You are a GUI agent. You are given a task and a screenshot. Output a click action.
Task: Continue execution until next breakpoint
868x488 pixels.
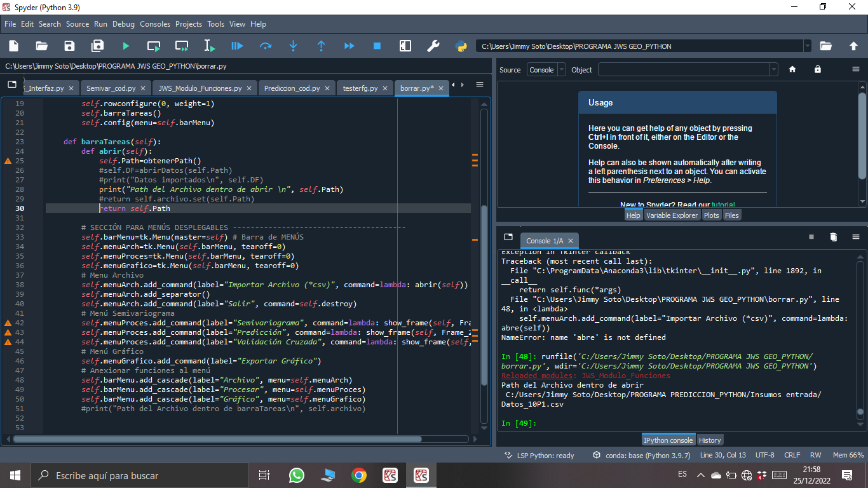[x=349, y=46]
